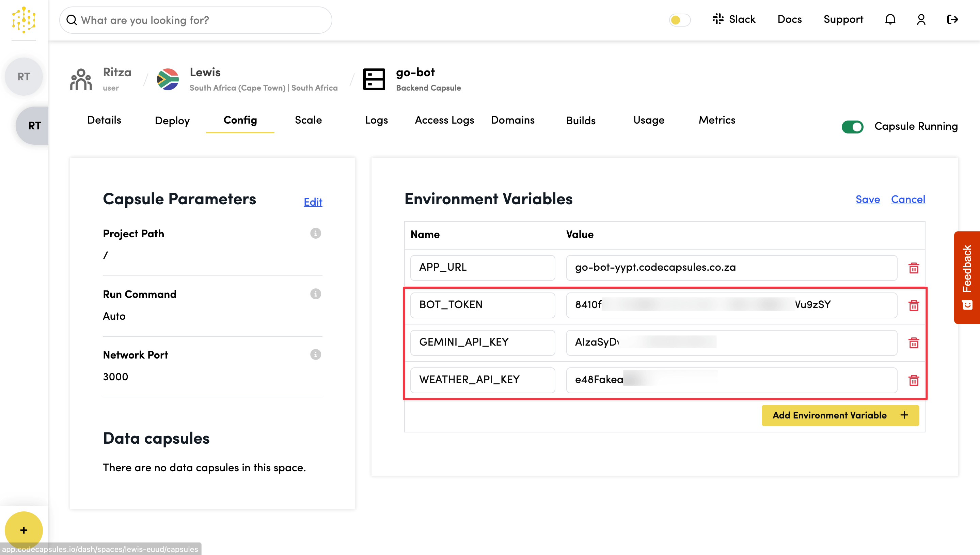Delete the APP_URL environment variable

[x=914, y=268]
